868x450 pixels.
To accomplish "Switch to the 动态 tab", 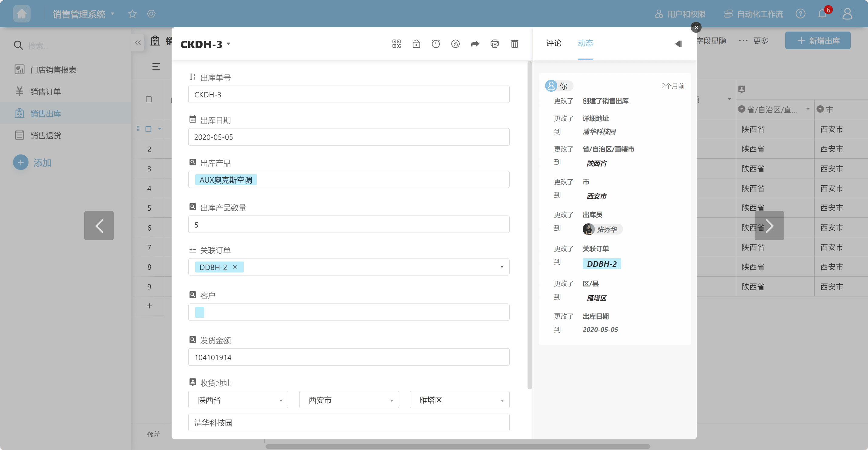I will coord(585,43).
